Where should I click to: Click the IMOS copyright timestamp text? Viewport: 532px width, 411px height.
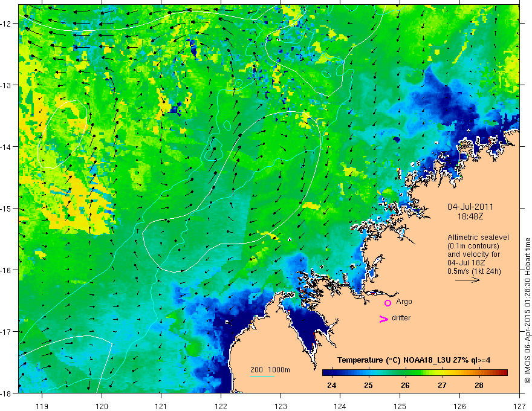click(527, 311)
